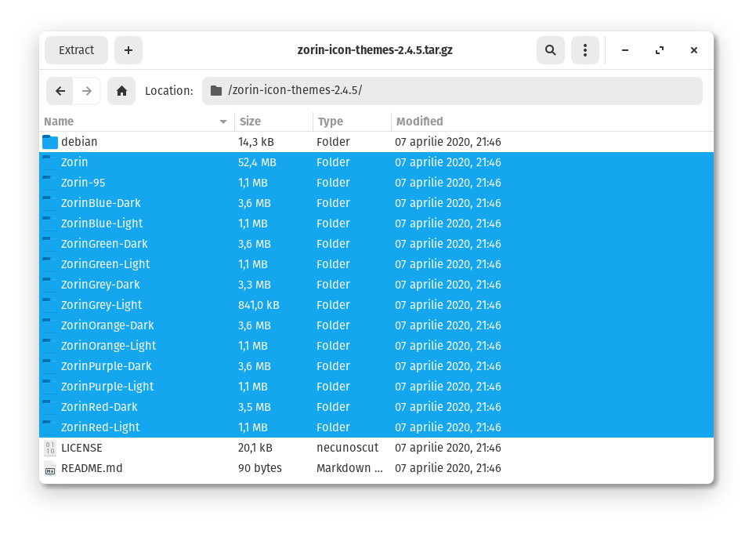Select the README.md file name
The width and height of the screenshot is (756, 534).
point(92,468)
